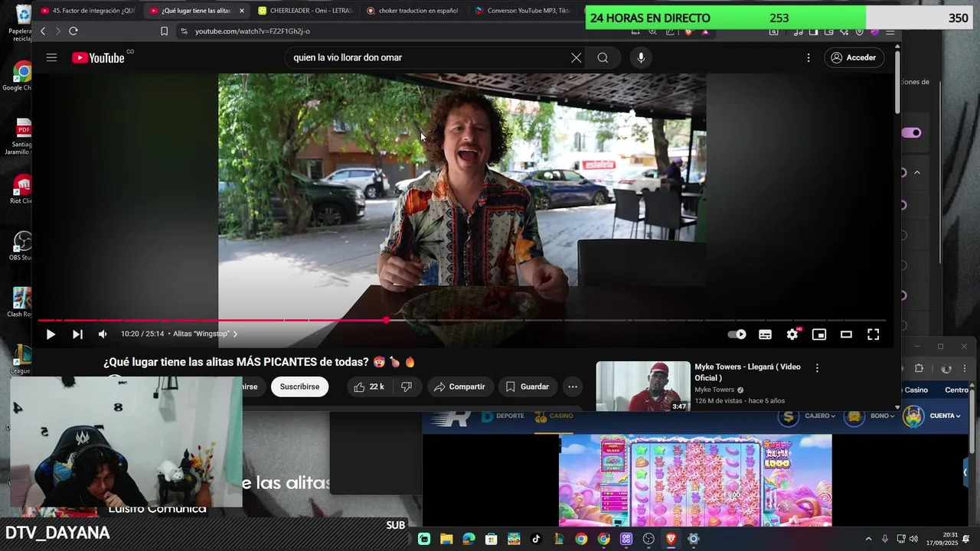
Task: Run search with the magnifier button
Action: (x=603, y=57)
